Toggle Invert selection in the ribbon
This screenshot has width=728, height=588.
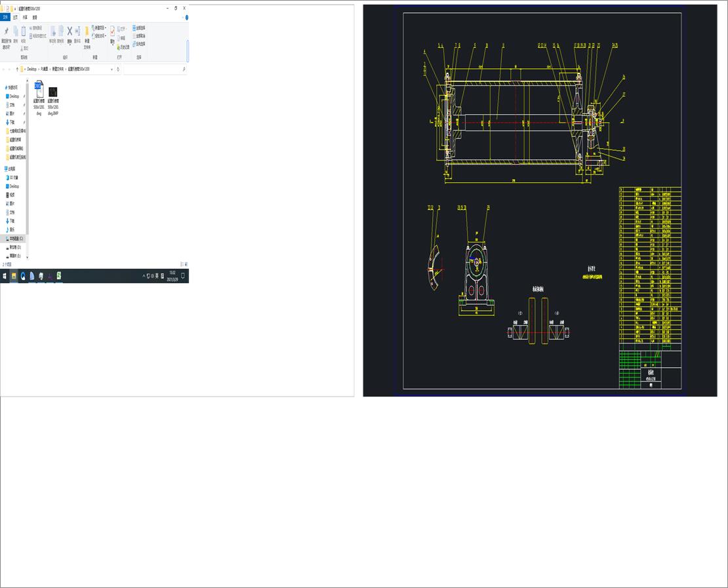coord(134,43)
